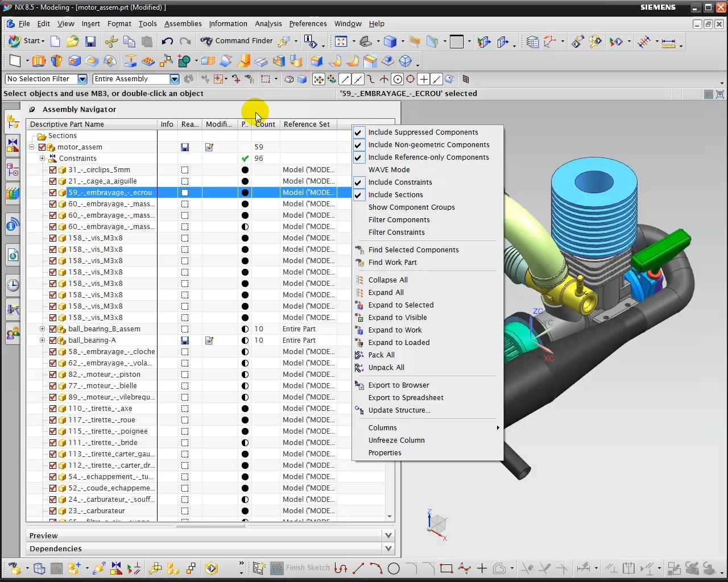Expand the ball_bearing-A node
The image size is (728, 582).
(x=42, y=340)
